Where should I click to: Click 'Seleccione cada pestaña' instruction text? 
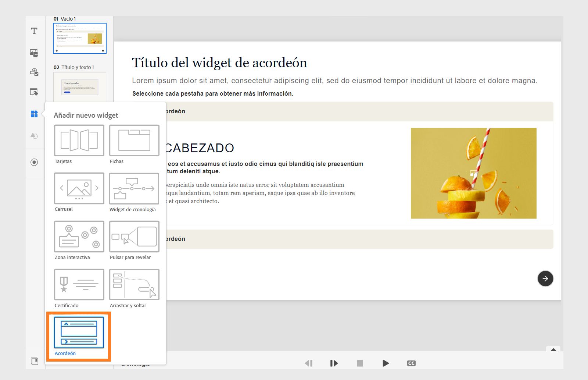click(x=213, y=94)
